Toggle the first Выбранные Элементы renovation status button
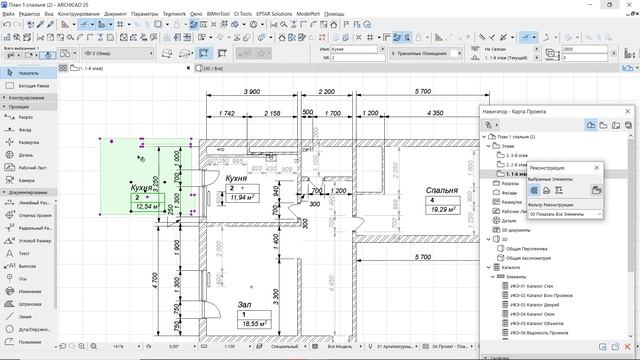Image resolution: width=640 pixels, height=360 pixels. coord(534,190)
